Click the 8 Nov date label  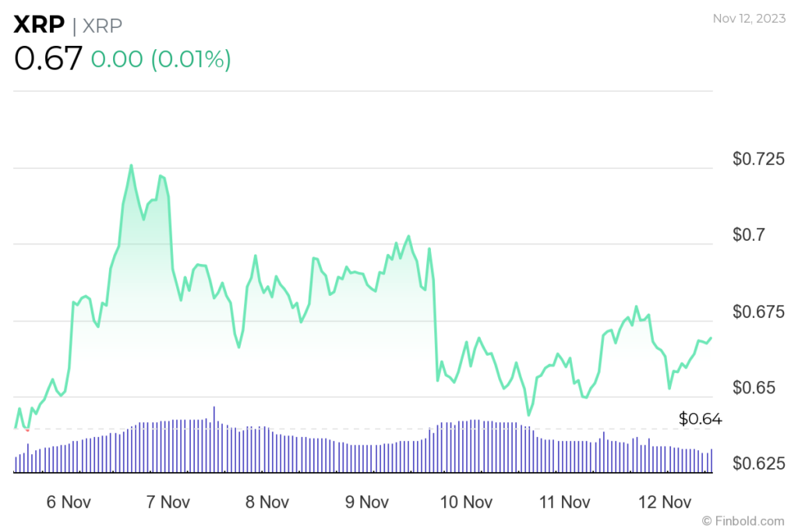click(x=267, y=502)
